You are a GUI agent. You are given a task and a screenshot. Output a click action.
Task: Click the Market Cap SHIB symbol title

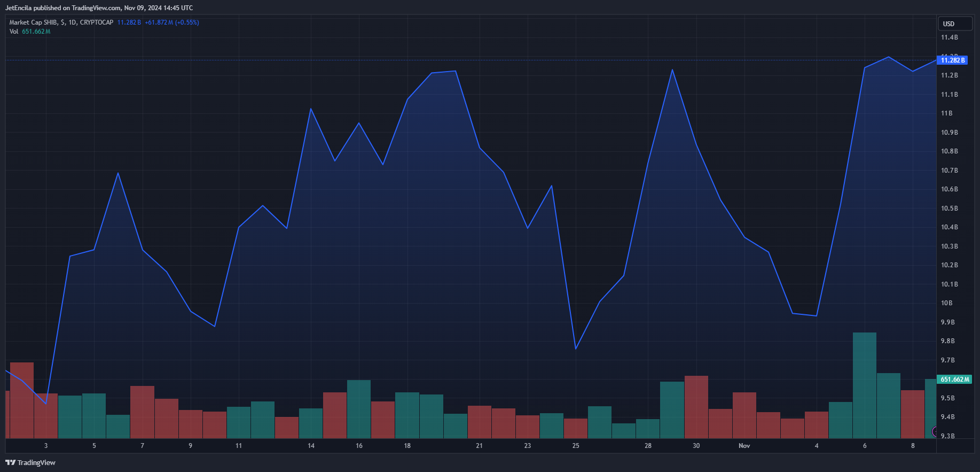[61, 22]
